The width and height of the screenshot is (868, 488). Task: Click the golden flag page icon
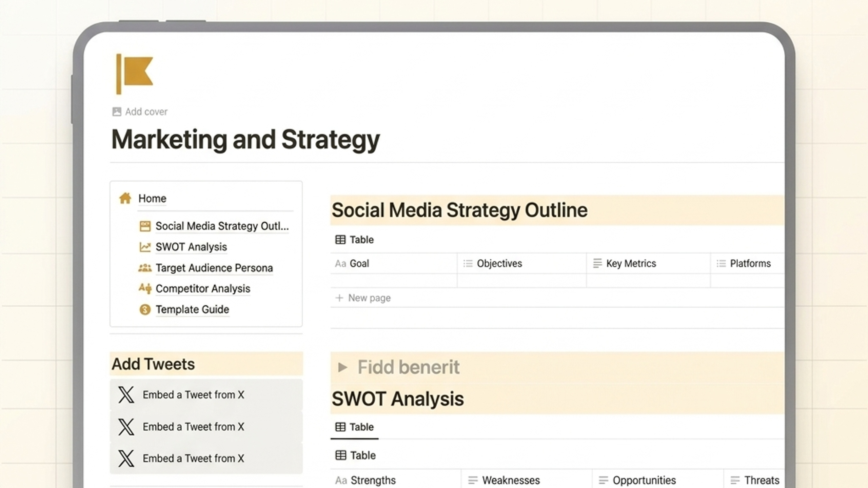[134, 74]
